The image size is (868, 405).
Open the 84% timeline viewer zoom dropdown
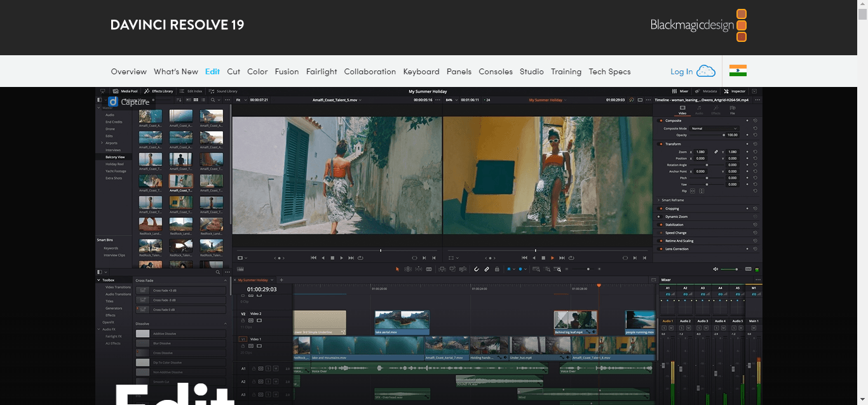click(451, 100)
